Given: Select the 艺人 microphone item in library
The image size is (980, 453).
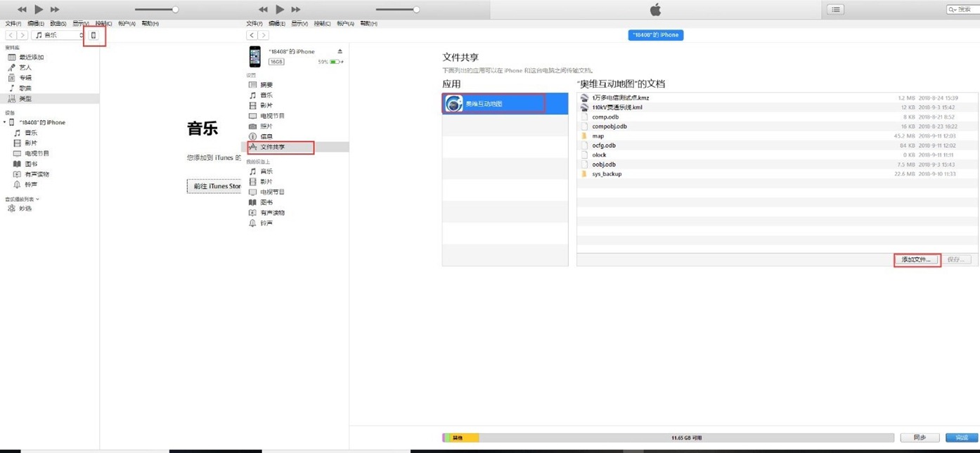Looking at the screenshot, I should click(25, 67).
